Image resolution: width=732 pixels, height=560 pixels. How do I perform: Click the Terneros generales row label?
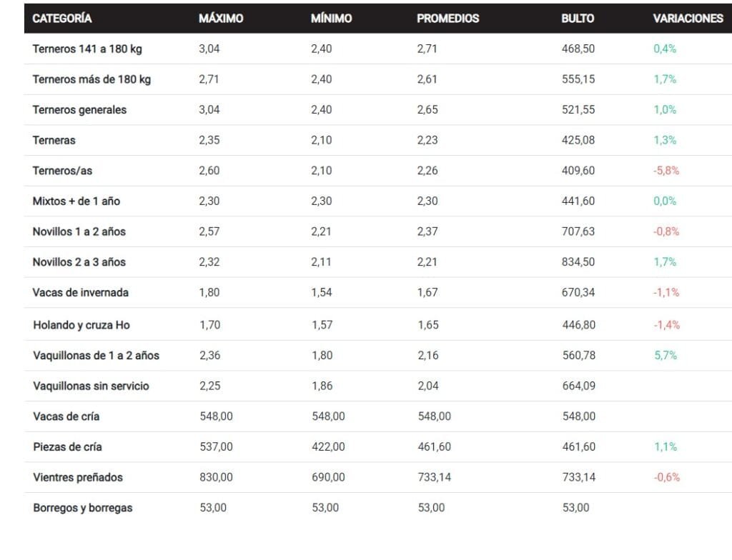79,110
